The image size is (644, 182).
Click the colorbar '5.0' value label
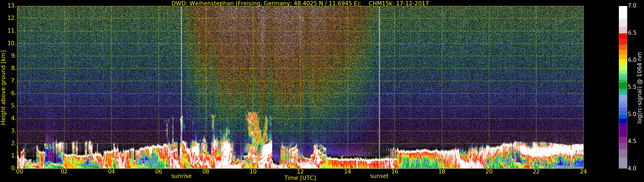[x=632, y=114]
